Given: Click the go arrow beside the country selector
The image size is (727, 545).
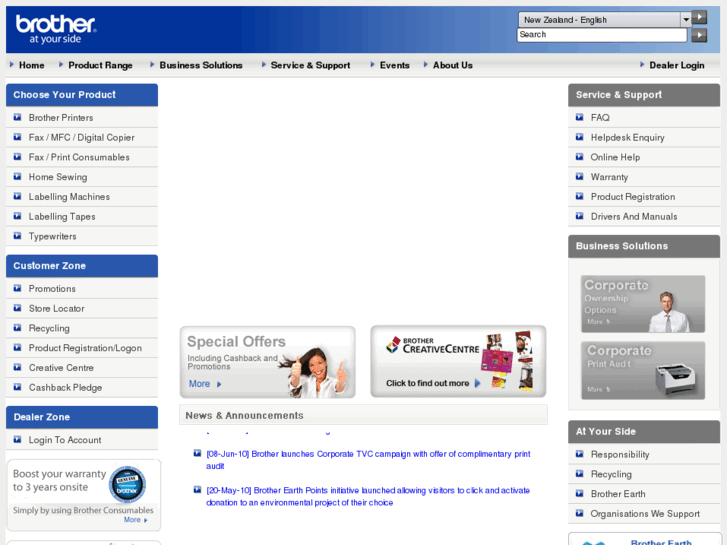Looking at the screenshot, I should click(699, 18).
